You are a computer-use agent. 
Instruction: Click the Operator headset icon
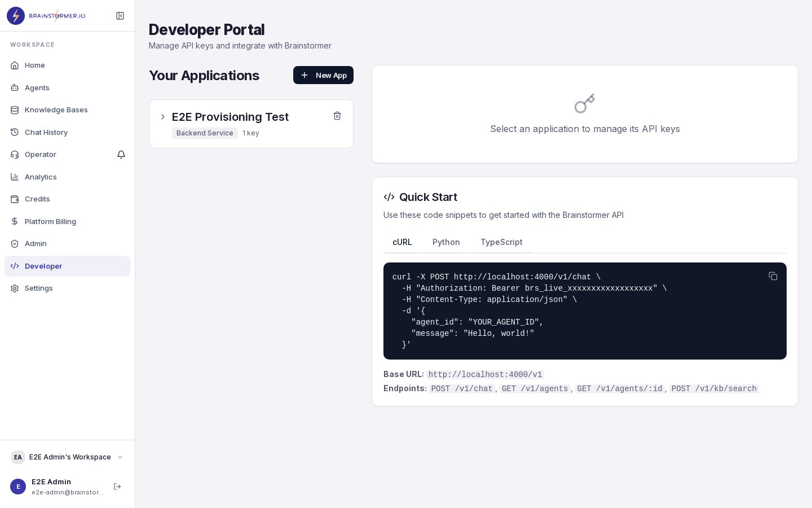point(15,155)
